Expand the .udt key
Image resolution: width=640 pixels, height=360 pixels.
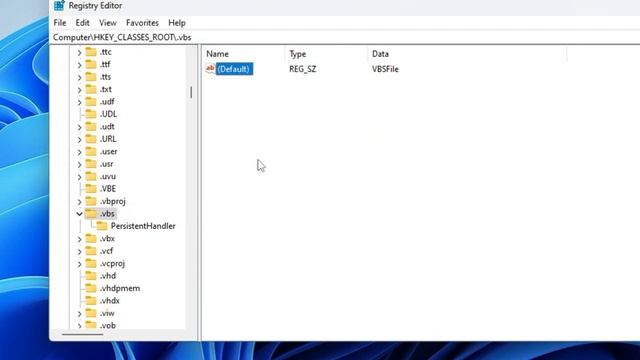pyautogui.click(x=79, y=127)
